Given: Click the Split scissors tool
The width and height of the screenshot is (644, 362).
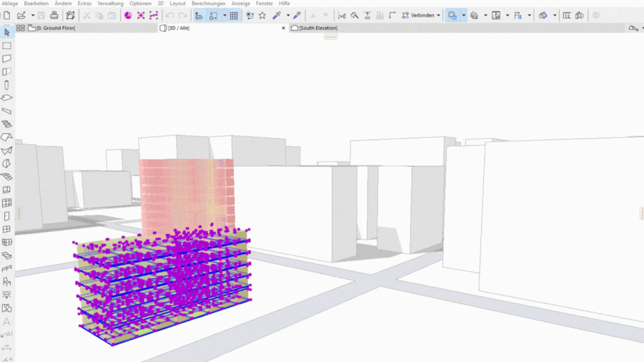Looking at the screenshot, I should pos(341,15).
